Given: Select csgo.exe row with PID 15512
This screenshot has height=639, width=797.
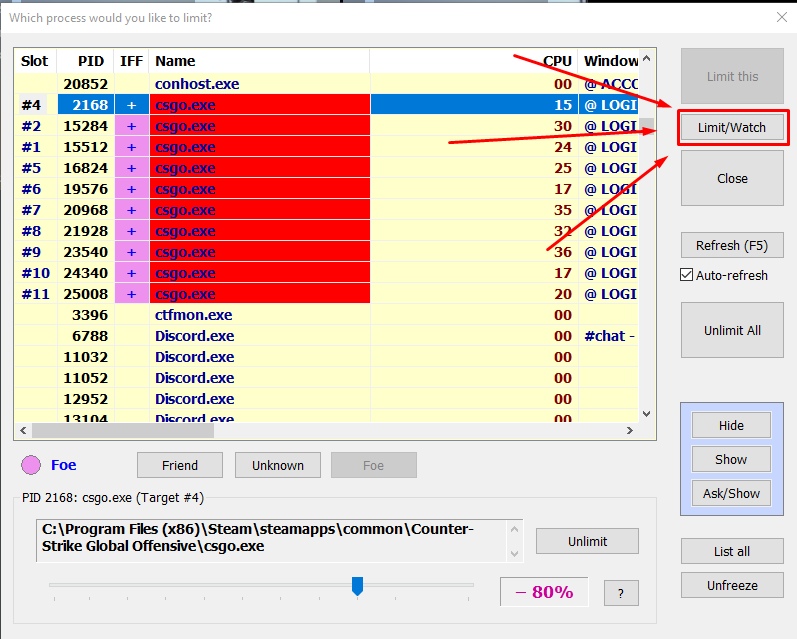Looking at the screenshot, I should 326,147.
